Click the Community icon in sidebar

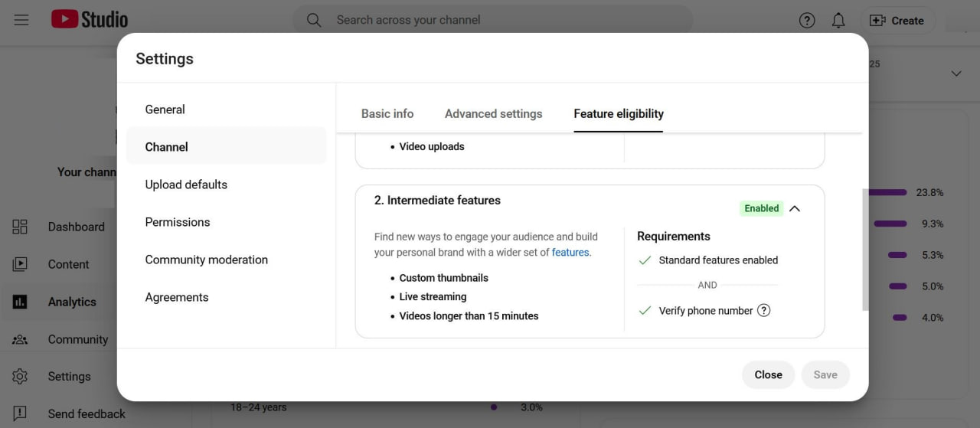click(x=20, y=339)
